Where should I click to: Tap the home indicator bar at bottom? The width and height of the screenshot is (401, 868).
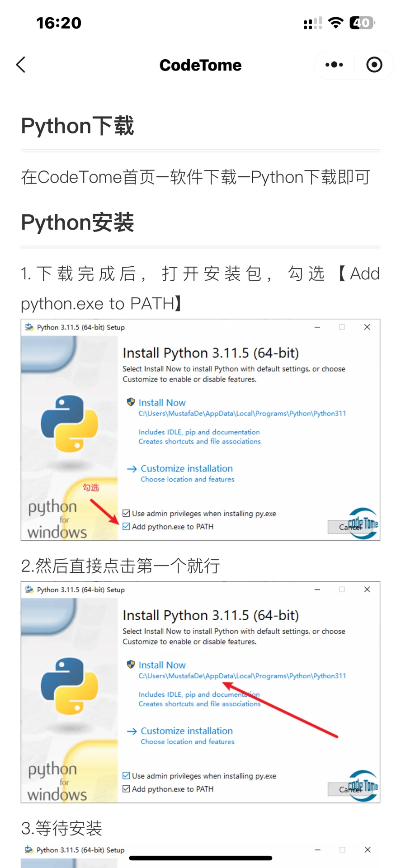pos(201,858)
